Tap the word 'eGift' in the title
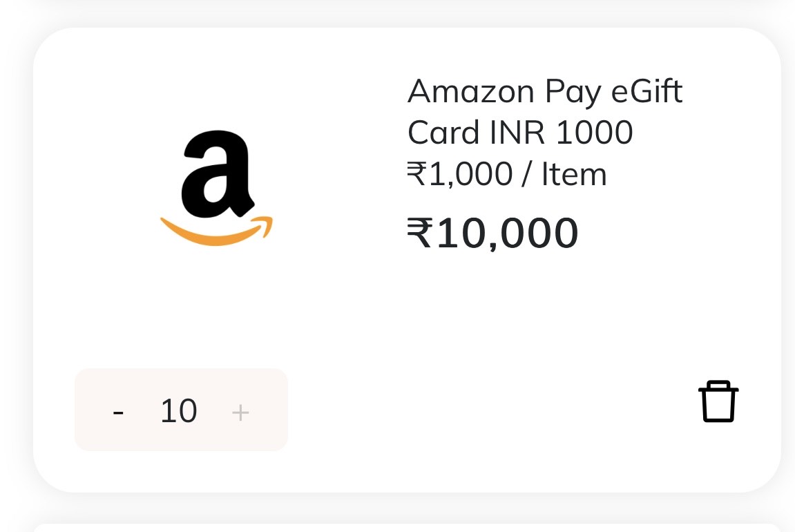Viewport: 795px width, 532px height. [647, 91]
